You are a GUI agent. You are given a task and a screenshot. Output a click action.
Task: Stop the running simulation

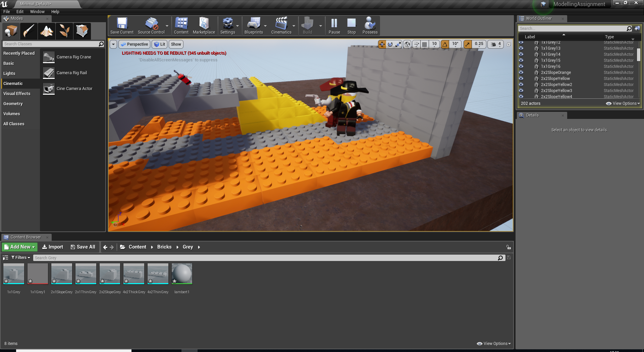tap(351, 26)
